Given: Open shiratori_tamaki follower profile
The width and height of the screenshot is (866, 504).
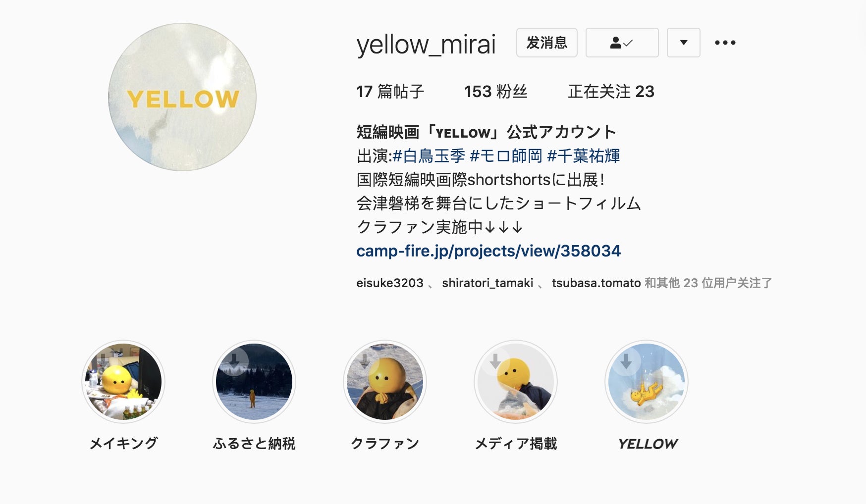Looking at the screenshot, I should click(x=487, y=283).
